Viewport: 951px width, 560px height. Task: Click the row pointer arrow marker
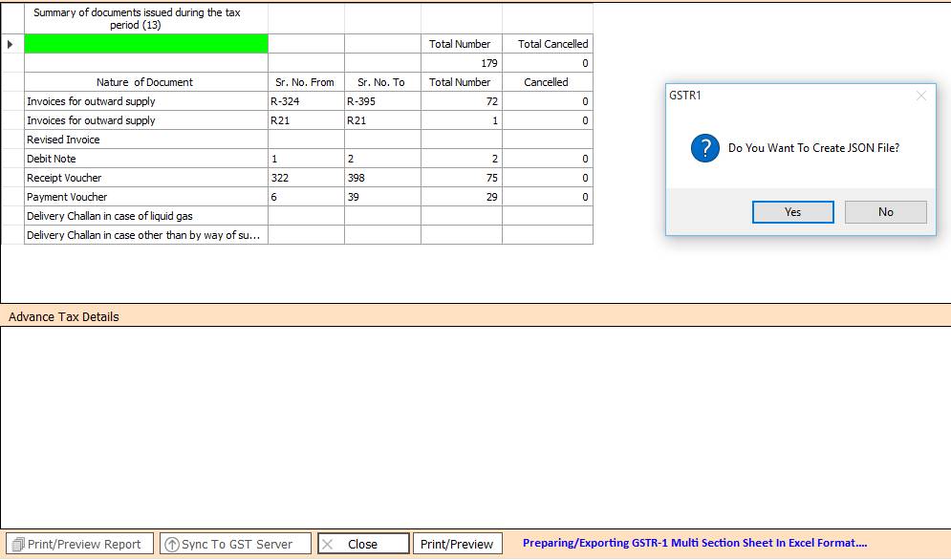point(11,44)
